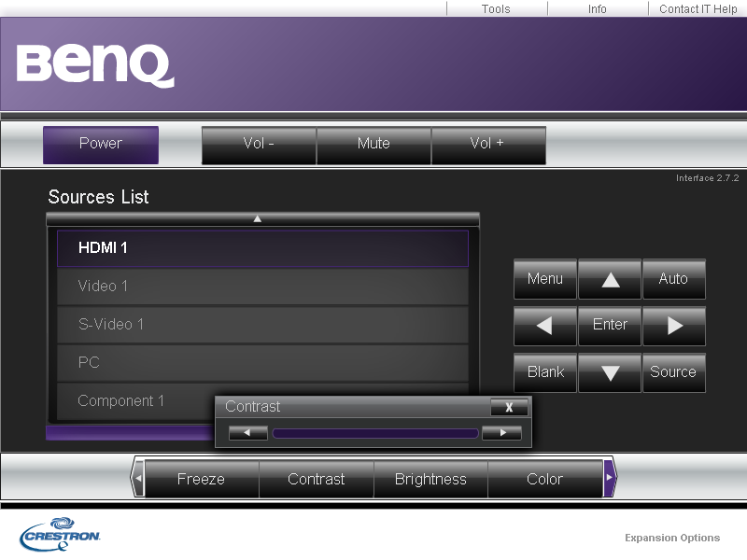The width and height of the screenshot is (747, 560).
Task: Click the BenQ logo
Action: 95,65
